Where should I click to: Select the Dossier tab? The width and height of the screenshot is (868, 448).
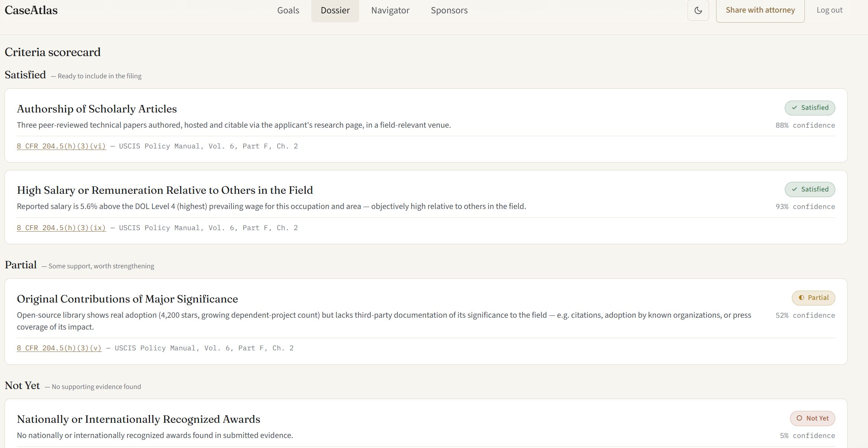pyautogui.click(x=335, y=10)
